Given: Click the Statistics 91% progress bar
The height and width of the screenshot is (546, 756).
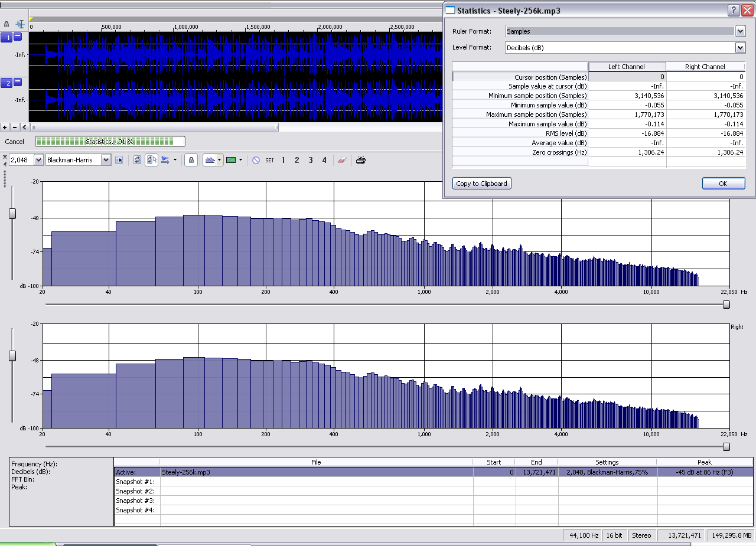Looking at the screenshot, I should click(110, 142).
